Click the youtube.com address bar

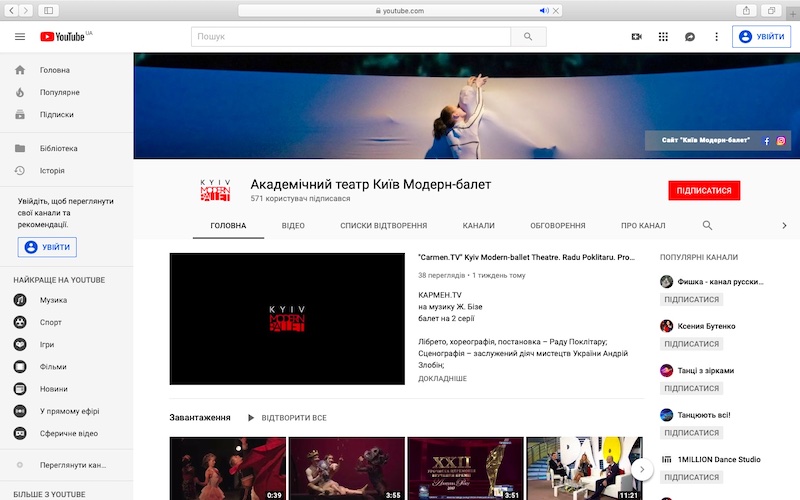tap(400, 10)
